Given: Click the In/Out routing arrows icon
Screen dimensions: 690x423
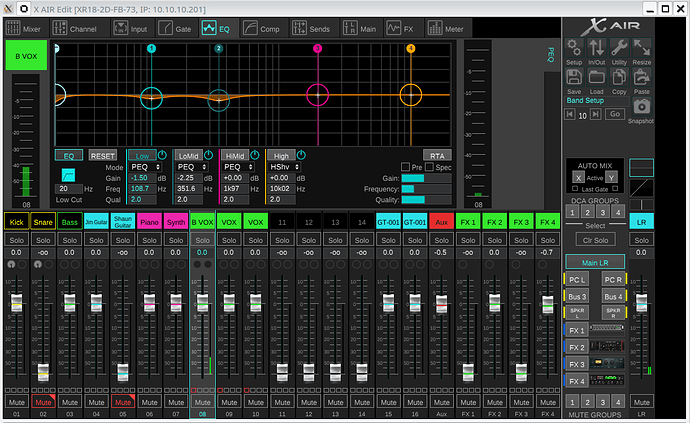Looking at the screenshot, I should (596, 47).
